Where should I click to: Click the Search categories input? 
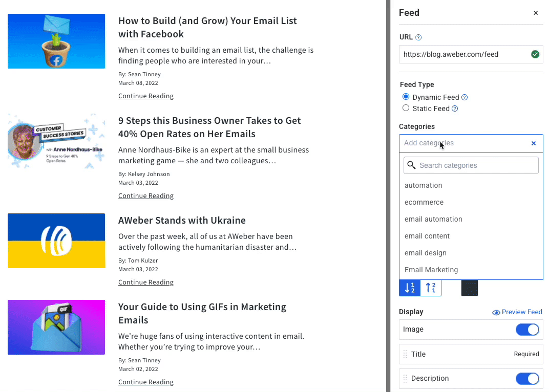tap(471, 165)
